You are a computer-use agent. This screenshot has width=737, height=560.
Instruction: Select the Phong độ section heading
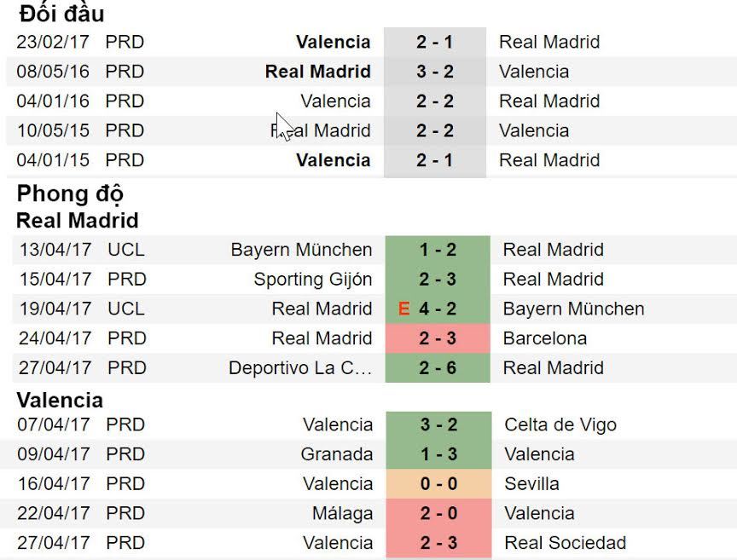coord(71,194)
